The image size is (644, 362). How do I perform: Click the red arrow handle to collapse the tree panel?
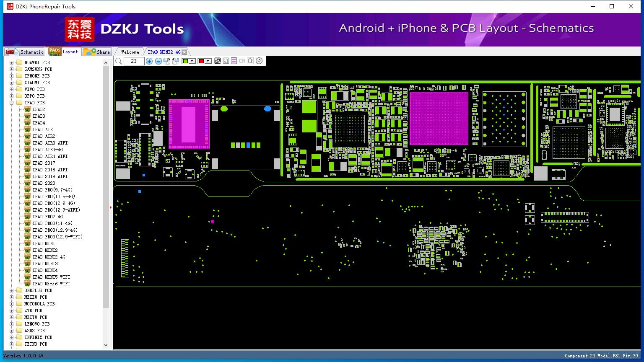pyautogui.click(x=111, y=207)
